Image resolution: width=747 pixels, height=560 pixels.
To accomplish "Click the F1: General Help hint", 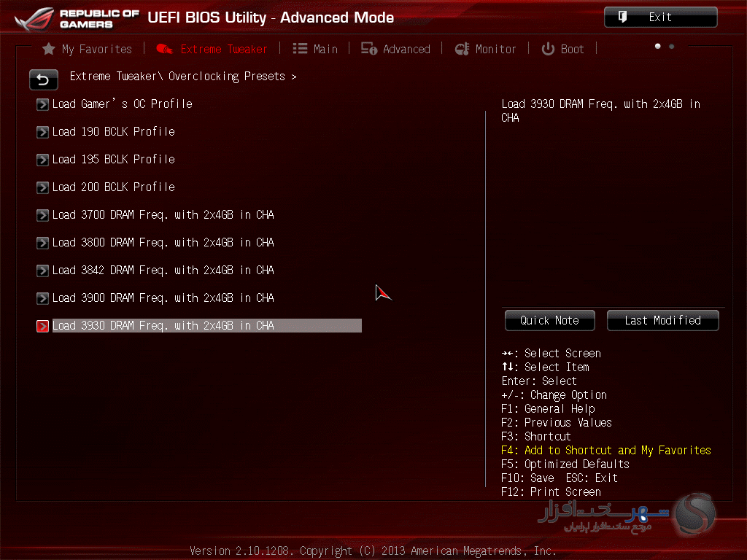I will click(x=548, y=408).
